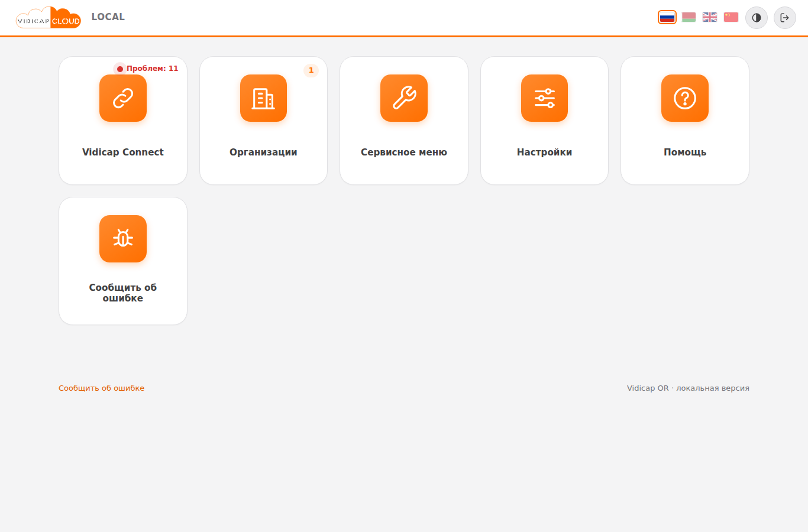
Task: Click the LOCAL header label
Action: [x=108, y=17]
